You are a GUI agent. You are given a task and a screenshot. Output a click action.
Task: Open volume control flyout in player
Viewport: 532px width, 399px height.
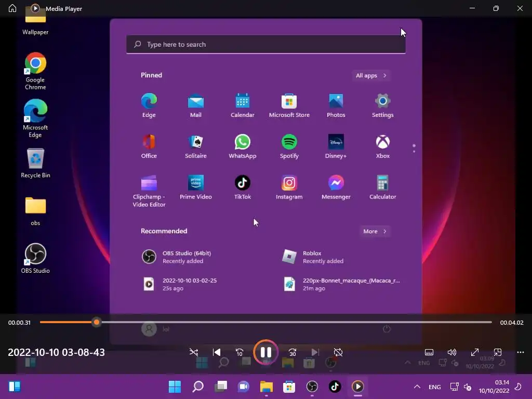tap(452, 352)
